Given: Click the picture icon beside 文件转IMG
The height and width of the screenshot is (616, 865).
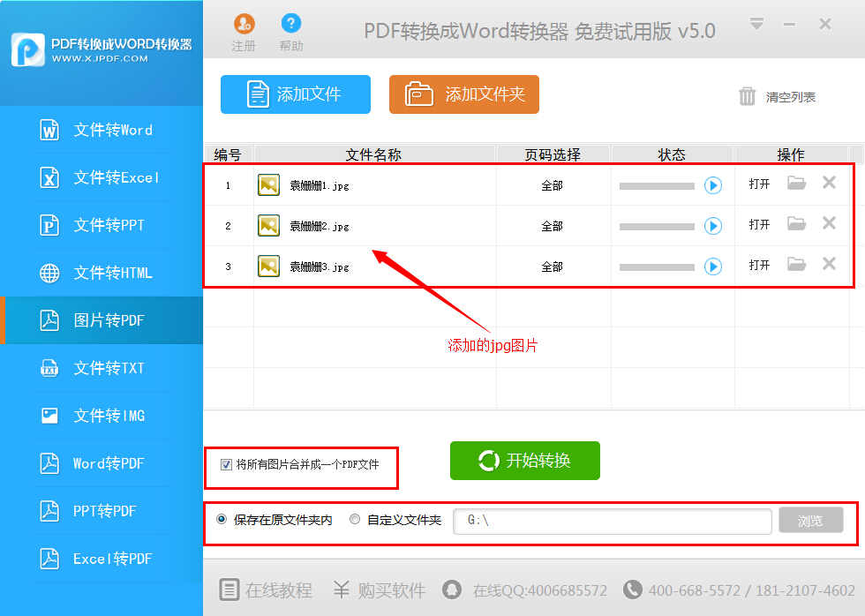Looking at the screenshot, I should pos(49,416).
